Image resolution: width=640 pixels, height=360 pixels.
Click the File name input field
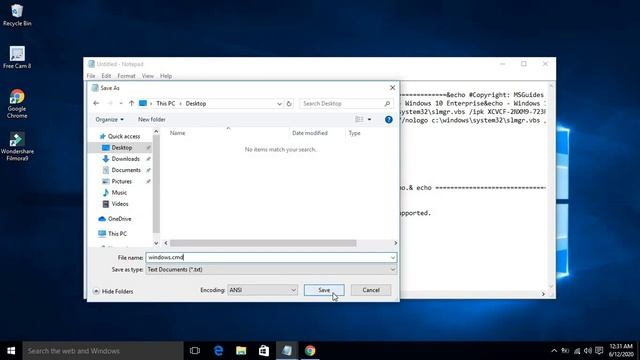(267, 258)
